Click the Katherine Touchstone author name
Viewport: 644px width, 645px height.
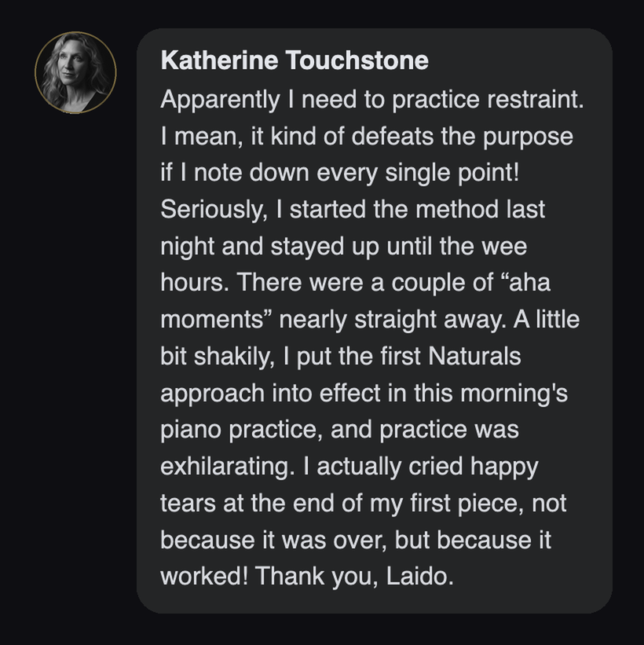click(295, 60)
